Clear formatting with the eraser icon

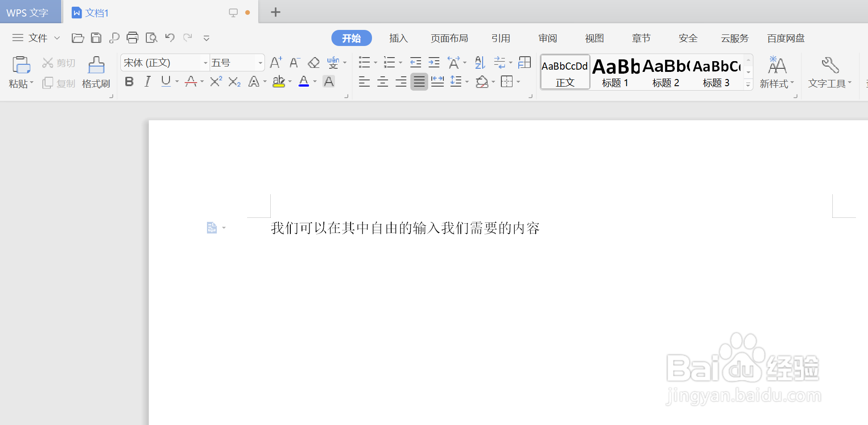coord(314,62)
